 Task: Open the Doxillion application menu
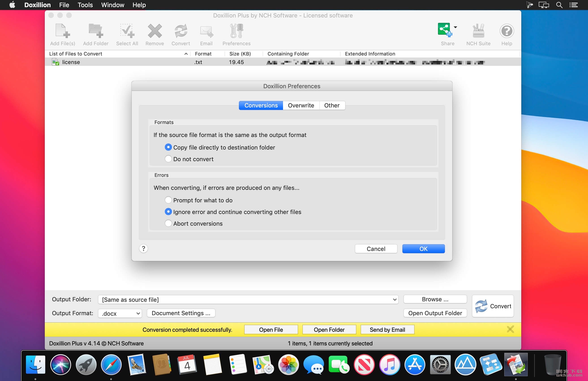click(x=37, y=5)
